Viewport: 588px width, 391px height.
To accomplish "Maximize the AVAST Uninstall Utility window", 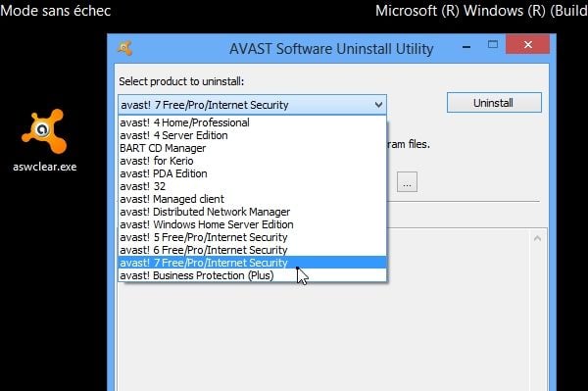I will coord(493,45).
